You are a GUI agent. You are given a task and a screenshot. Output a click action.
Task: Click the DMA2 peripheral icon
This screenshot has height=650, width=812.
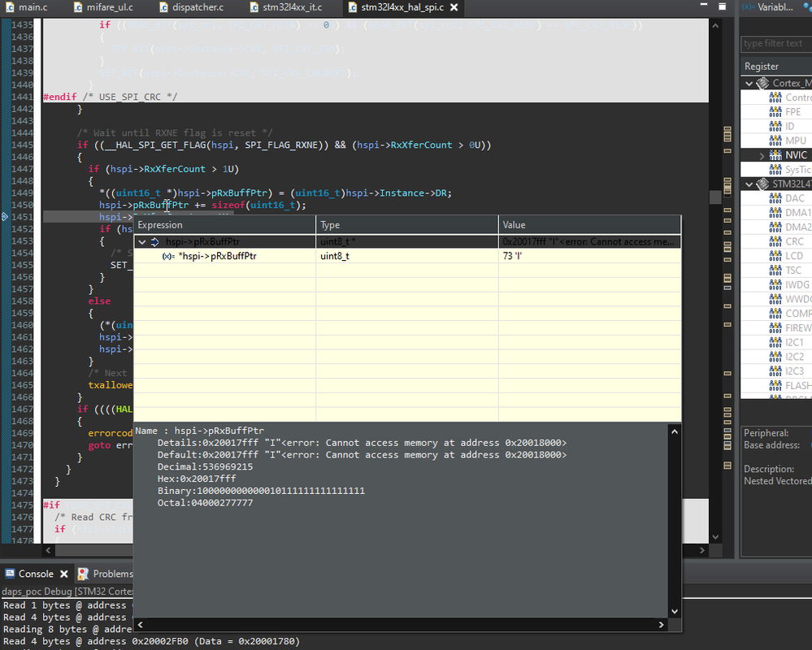click(x=775, y=227)
